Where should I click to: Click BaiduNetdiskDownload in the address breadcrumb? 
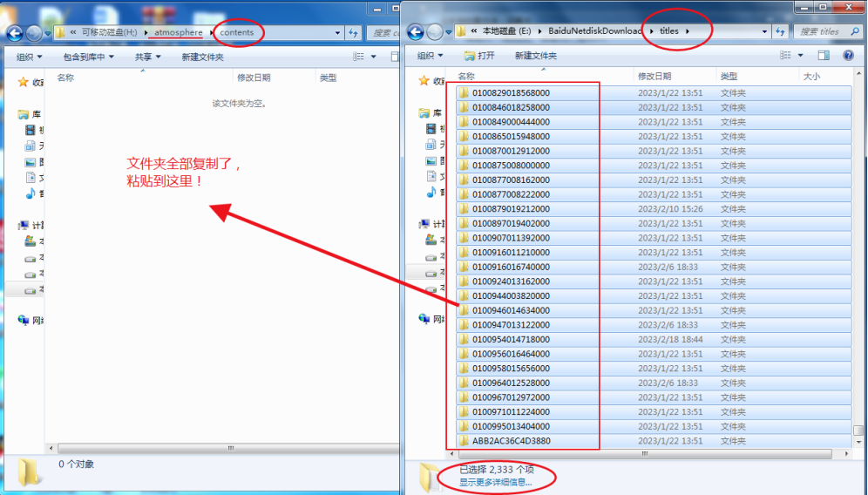(x=594, y=31)
